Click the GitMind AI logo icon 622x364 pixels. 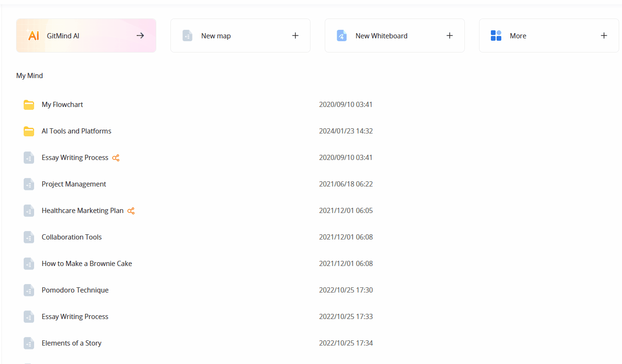(33, 36)
